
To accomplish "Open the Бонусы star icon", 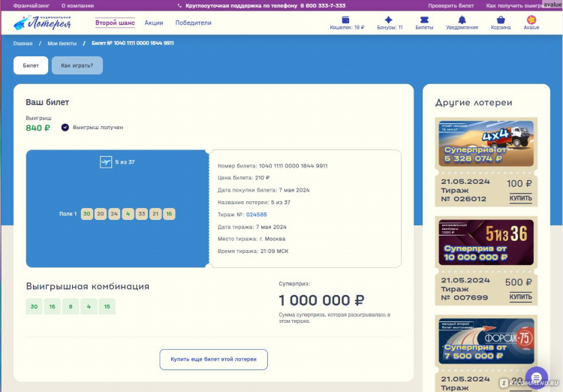I will [389, 20].
